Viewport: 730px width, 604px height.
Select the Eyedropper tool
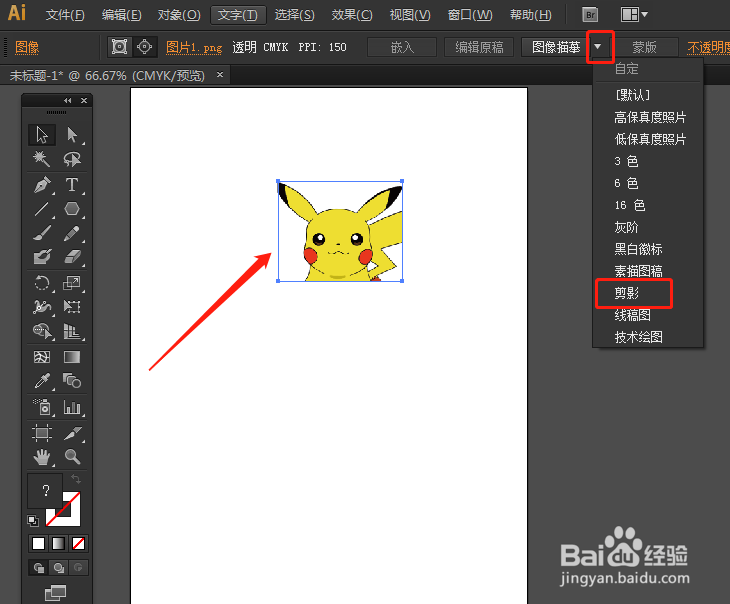(42, 381)
